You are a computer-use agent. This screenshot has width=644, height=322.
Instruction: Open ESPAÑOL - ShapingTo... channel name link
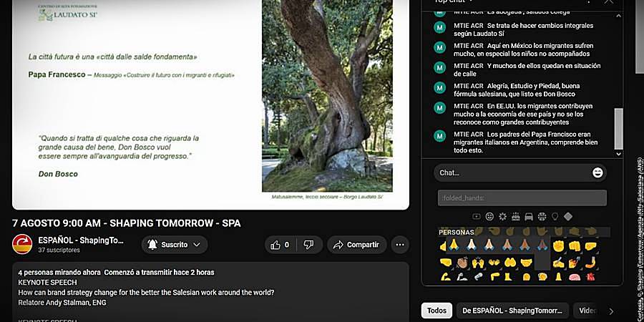[81, 240]
